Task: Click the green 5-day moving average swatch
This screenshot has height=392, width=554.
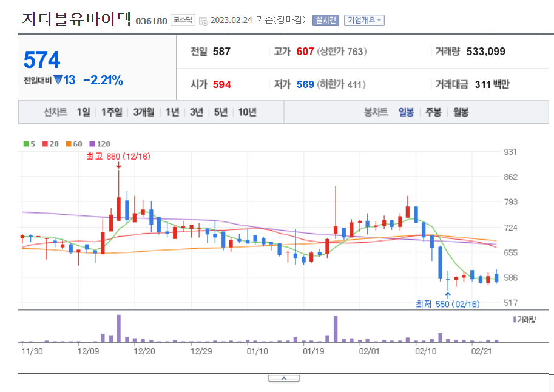Action: coord(26,144)
